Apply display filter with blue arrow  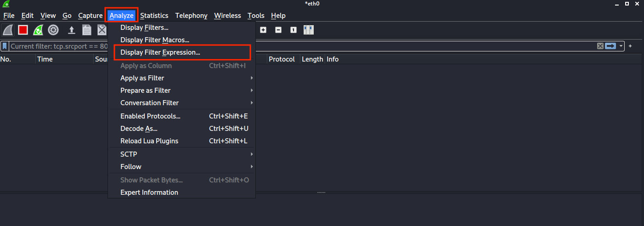coord(610,46)
